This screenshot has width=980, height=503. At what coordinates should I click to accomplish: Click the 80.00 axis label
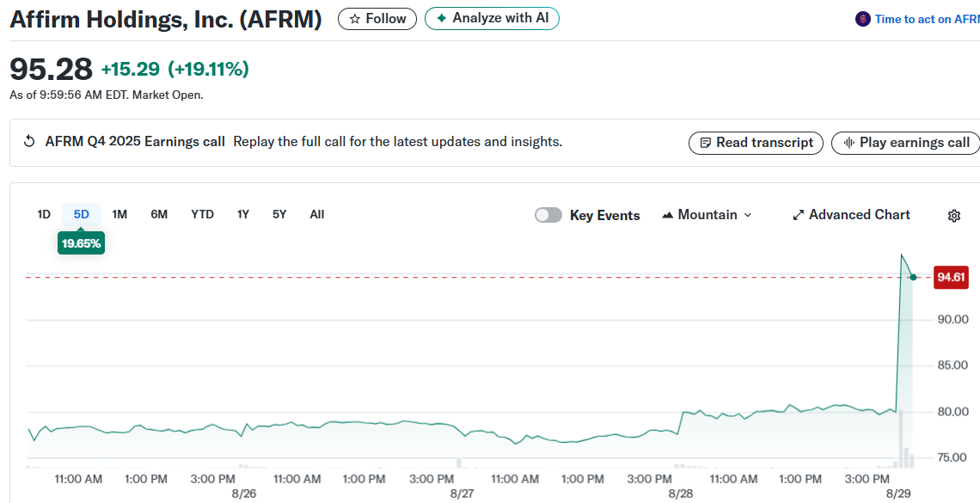(x=952, y=411)
